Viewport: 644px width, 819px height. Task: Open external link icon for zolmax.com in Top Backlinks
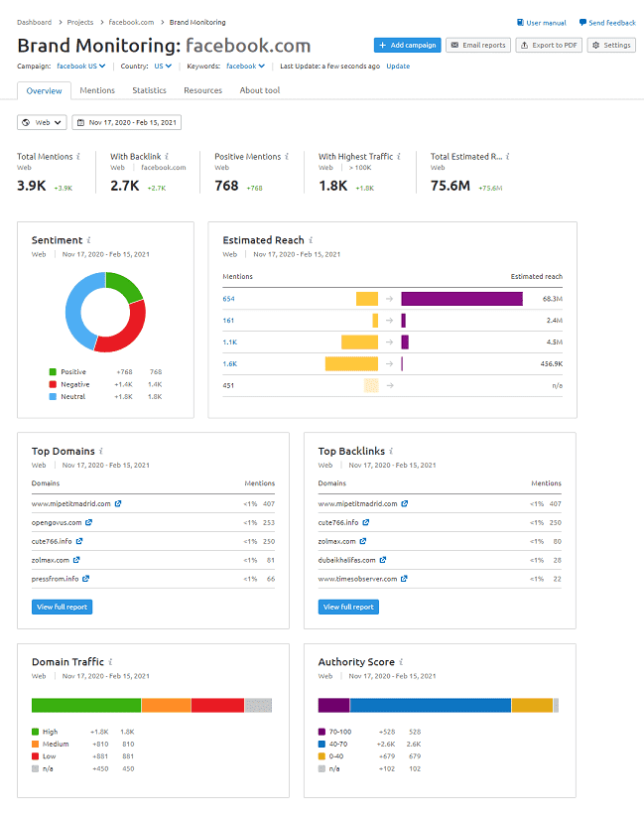[363, 541]
